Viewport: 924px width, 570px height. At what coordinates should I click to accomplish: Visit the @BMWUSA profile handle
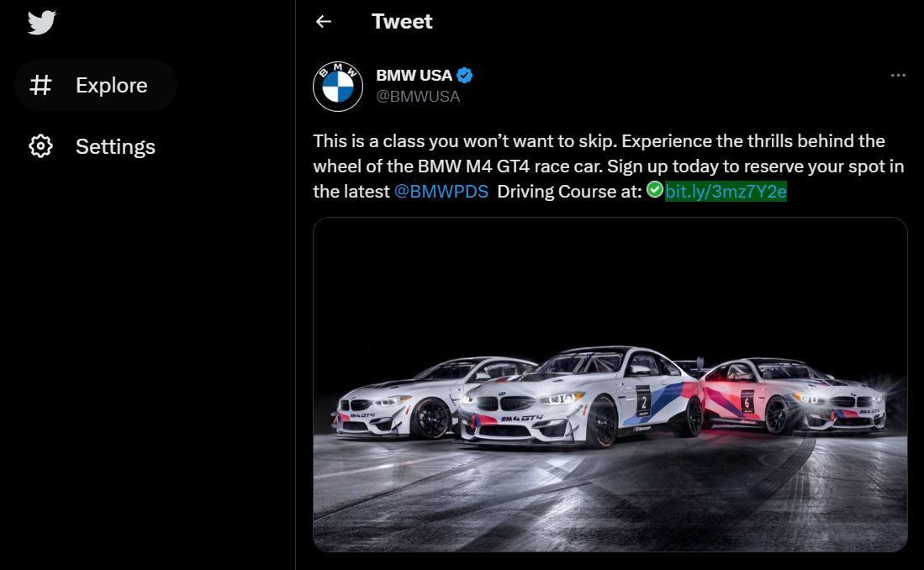coord(419,96)
